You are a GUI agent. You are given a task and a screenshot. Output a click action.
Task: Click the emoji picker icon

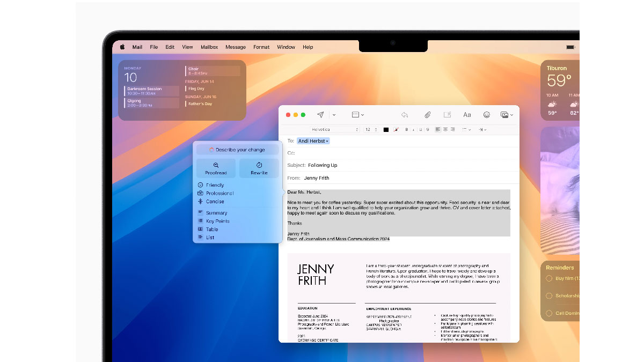486,114
